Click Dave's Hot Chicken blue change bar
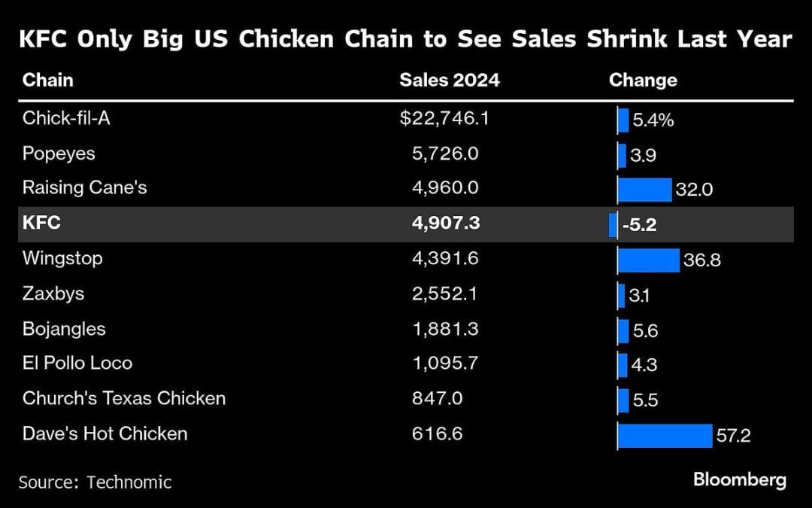812x508 pixels. (665, 435)
